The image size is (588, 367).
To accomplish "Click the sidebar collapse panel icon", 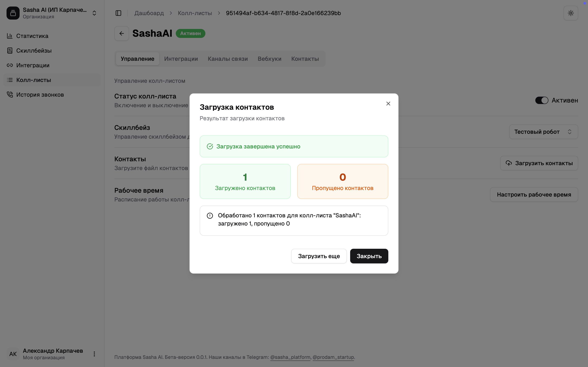I will point(118,13).
